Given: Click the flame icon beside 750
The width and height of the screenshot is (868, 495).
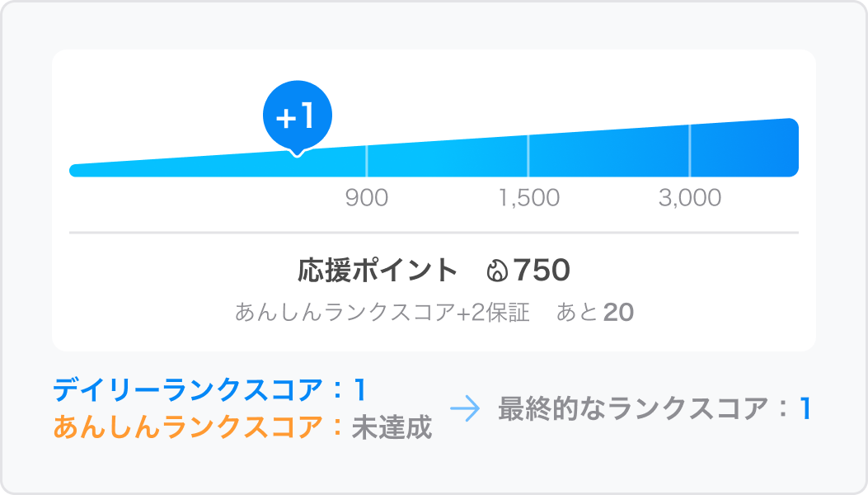Looking at the screenshot, I should tap(497, 271).
